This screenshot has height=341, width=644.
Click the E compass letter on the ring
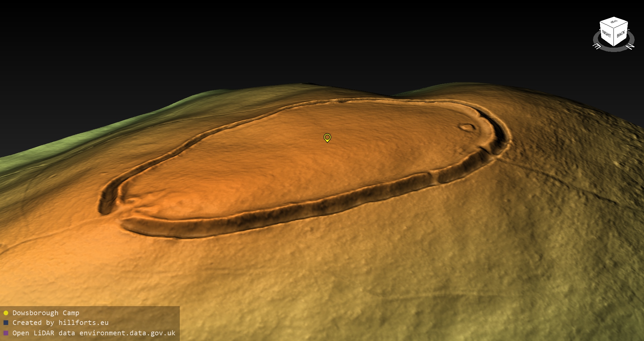click(597, 46)
